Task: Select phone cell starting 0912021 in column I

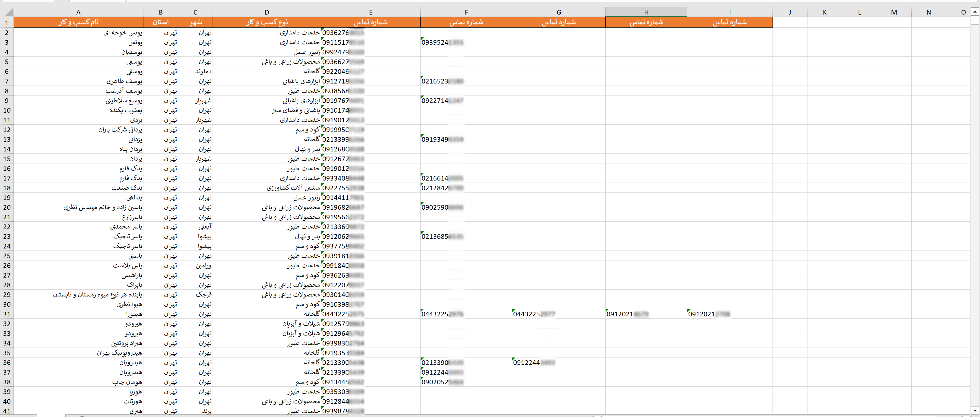Action: [x=730, y=314]
